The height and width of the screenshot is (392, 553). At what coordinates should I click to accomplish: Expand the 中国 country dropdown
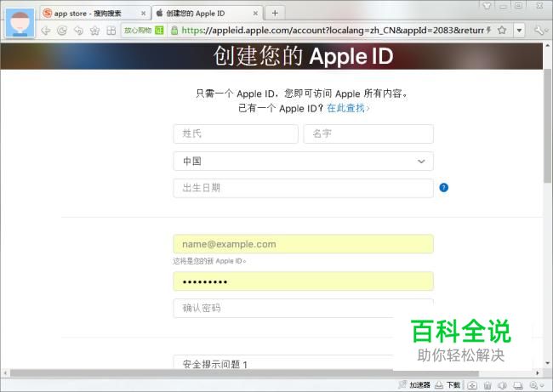click(x=304, y=161)
